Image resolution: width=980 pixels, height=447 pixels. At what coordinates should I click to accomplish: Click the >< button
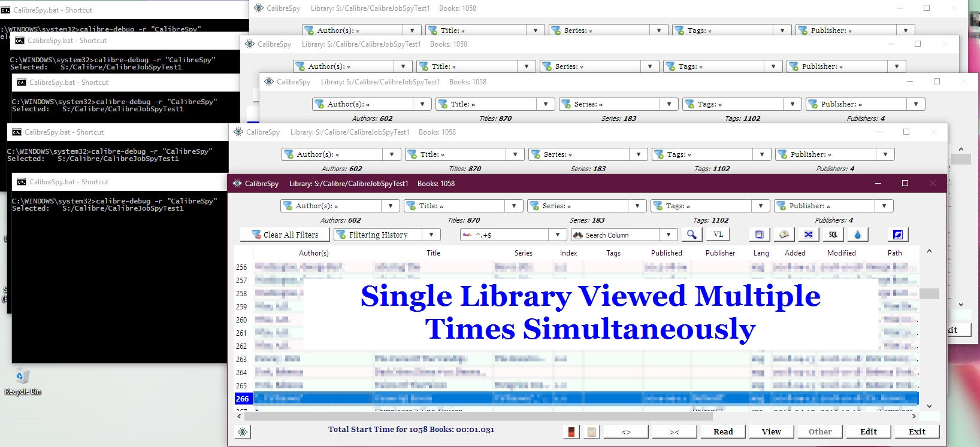point(674,432)
